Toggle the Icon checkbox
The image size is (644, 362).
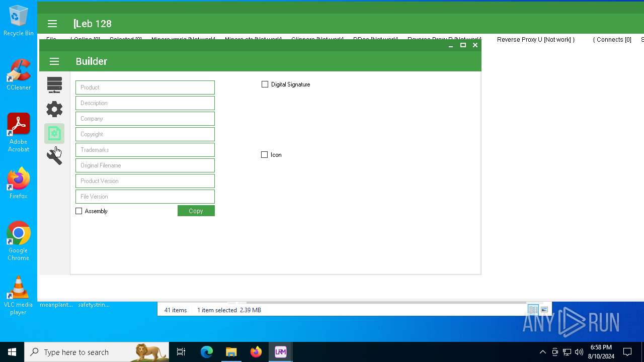click(264, 155)
